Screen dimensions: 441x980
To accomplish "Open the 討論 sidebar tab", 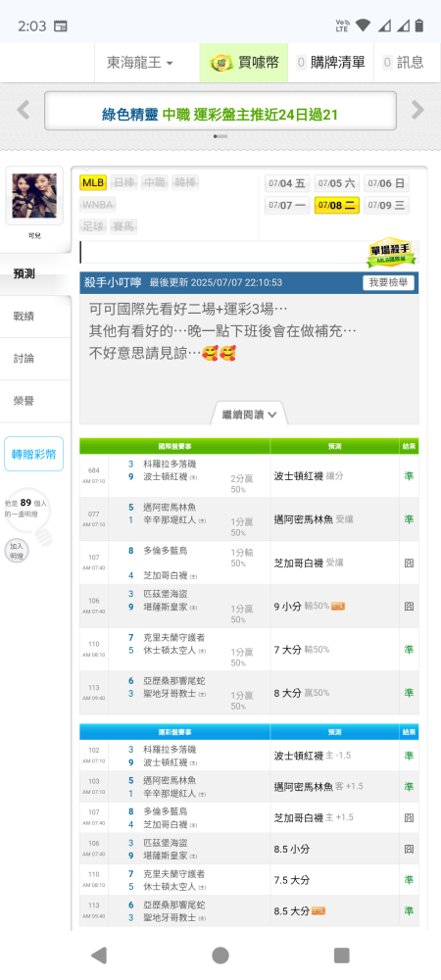I will click(x=35, y=359).
